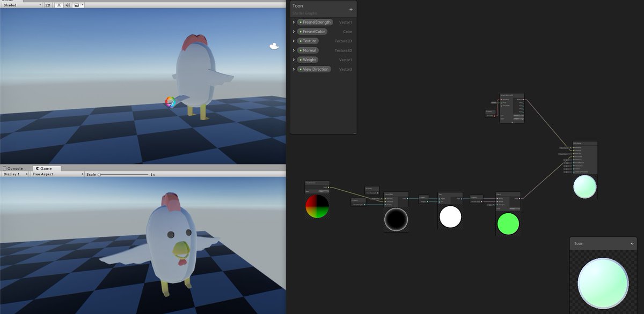Select the PBR Master node header
The image size is (644, 314).
pos(585,144)
